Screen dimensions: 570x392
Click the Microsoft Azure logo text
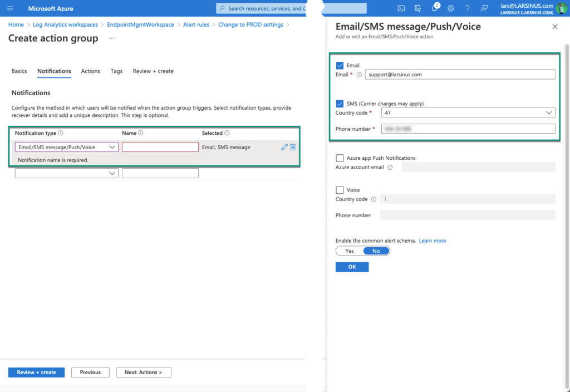(51, 8)
